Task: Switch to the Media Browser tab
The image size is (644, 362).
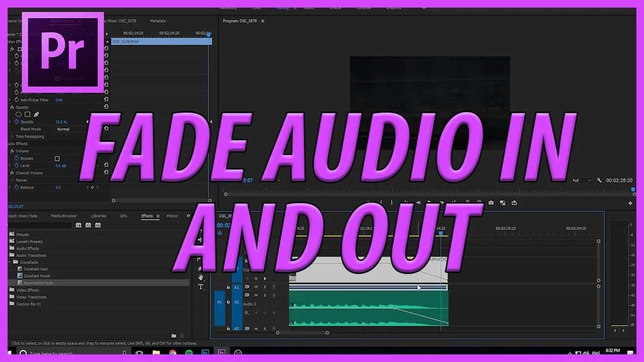Action: click(x=64, y=216)
